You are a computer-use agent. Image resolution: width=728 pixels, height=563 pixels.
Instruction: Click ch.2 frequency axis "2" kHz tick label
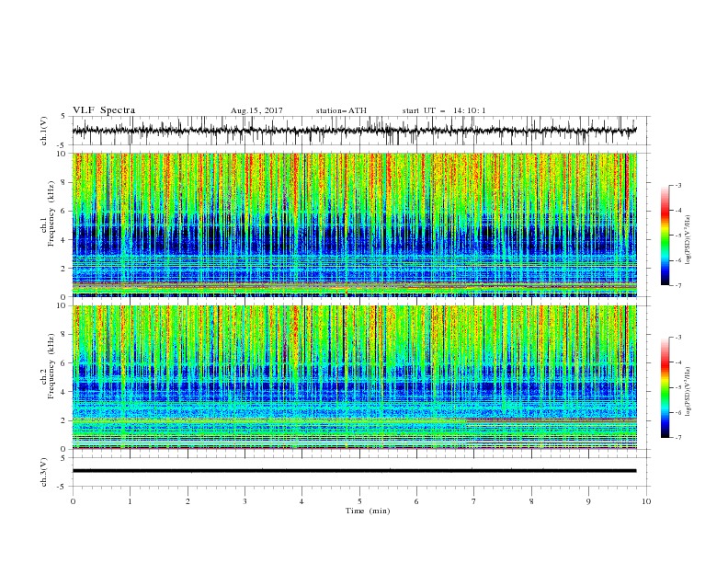65,420
